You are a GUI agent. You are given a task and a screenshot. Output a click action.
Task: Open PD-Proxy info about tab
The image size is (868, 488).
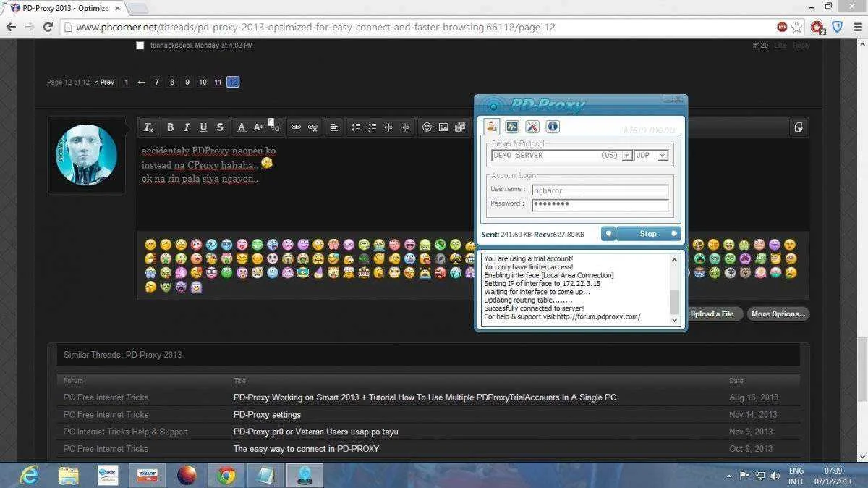553,126
